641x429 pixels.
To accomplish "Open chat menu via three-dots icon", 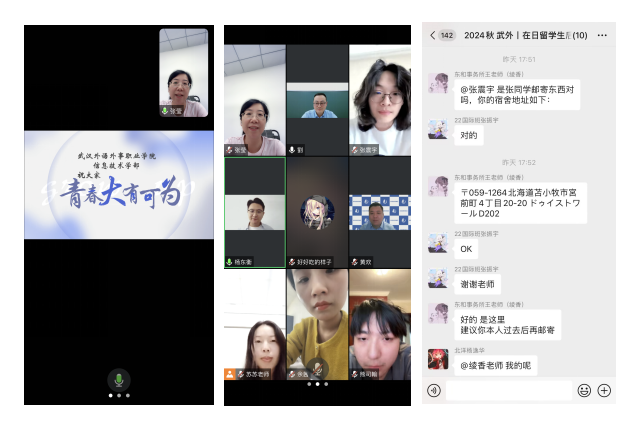I will point(604,35).
